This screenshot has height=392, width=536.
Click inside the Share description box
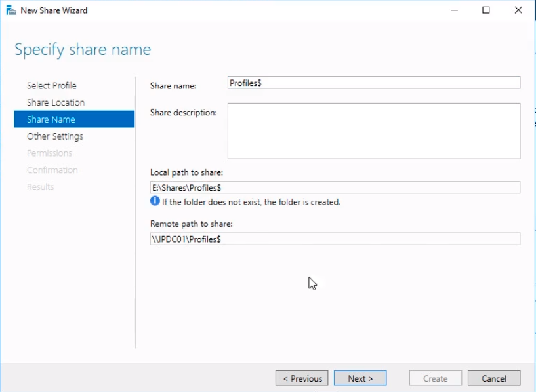tap(373, 130)
